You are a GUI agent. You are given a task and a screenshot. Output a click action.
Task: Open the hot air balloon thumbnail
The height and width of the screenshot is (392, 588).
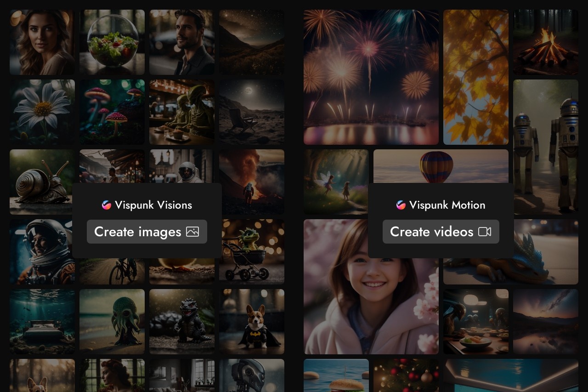pos(441,166)
